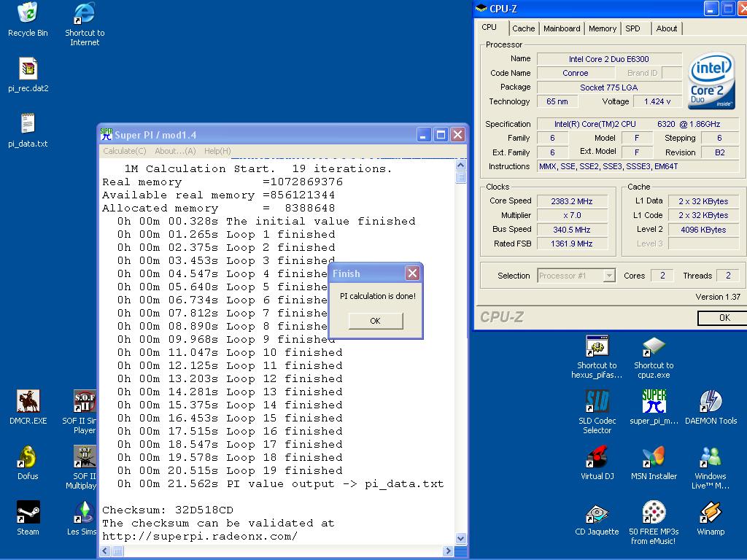Open the Les Sims desktop icon
Screen dimensions: 747x560
tap(83, 518)
